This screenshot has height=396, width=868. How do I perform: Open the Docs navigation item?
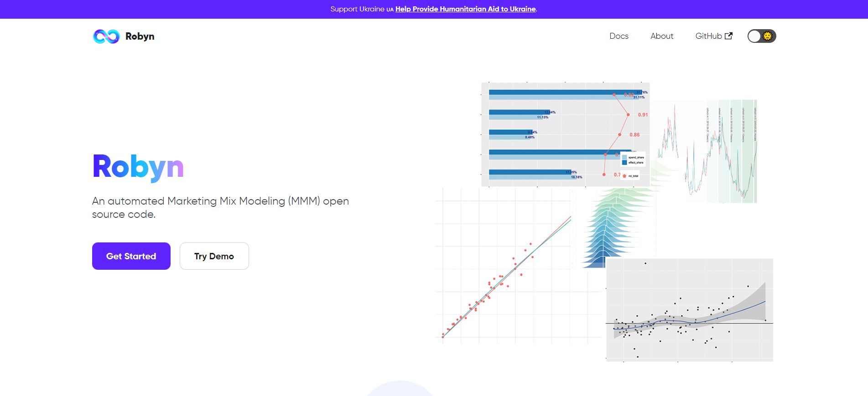619,36
